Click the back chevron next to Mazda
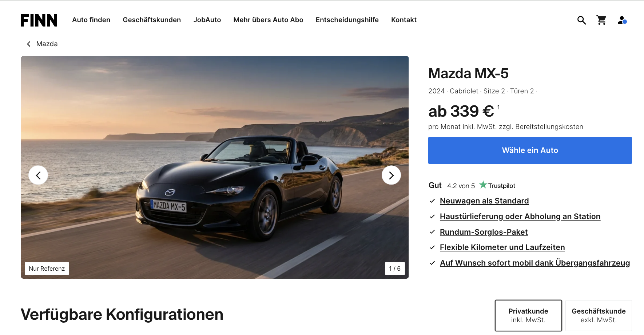The width and height of the screenshot is (644, 335). [29, 44]
